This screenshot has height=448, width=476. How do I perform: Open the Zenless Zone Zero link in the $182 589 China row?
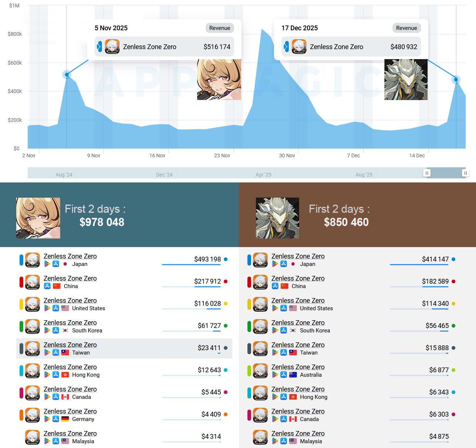click(x=298, y=278)
